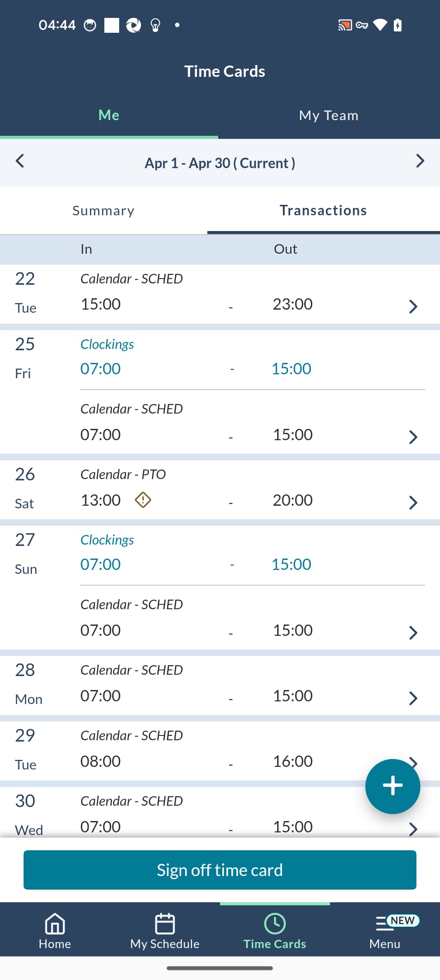The image size is (440, 980).
Task: Expand Tuesday 22 schedule entry chevron
Action: [x=413, y=307]
